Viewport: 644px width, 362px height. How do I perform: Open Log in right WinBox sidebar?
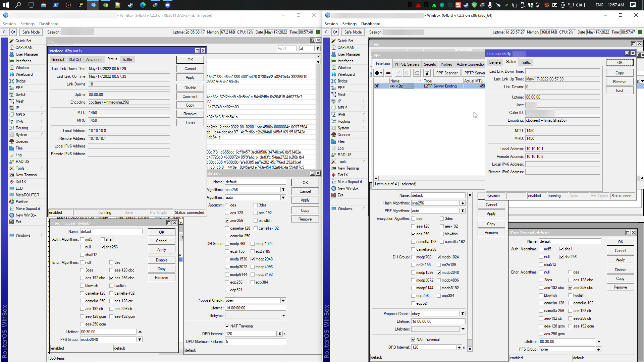click(340, 148)
